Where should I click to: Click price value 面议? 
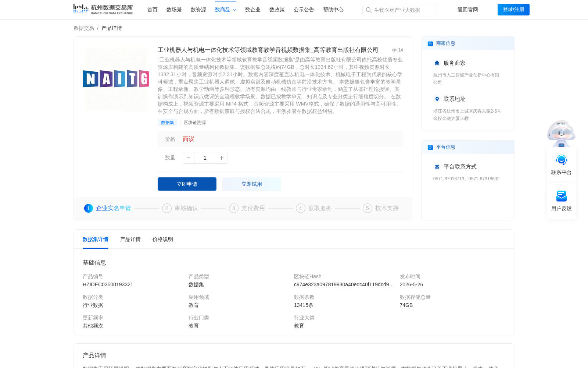pos(189,139)
